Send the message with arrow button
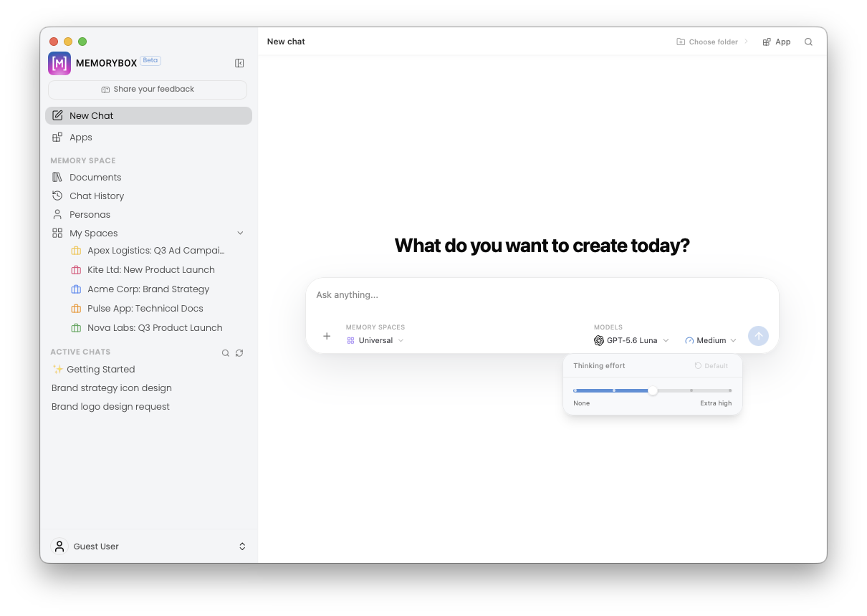 pyautogui.click(x=758, y=336)
